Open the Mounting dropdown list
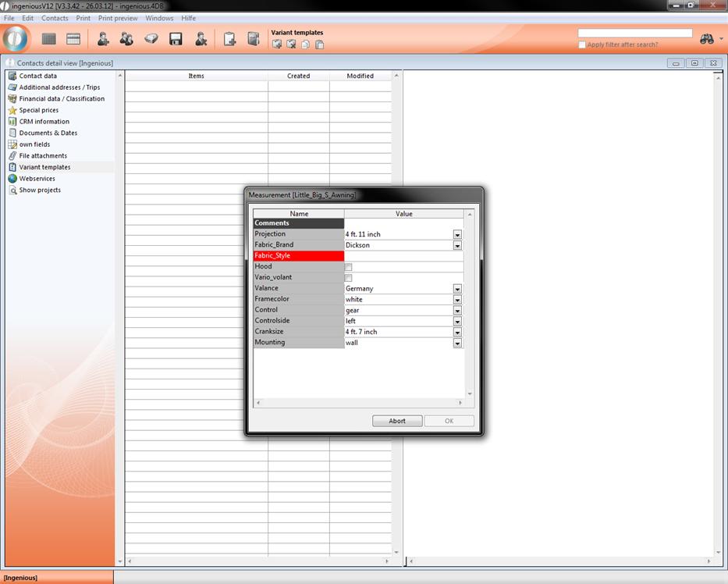 pos(457,343)
